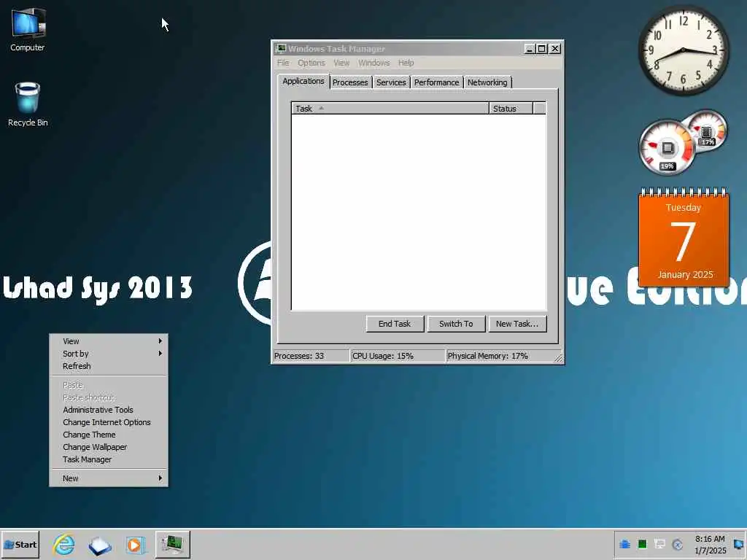Click the CPU meter gadget showing 19%
This screenshot has height=560, width=747.
point(667,147)
